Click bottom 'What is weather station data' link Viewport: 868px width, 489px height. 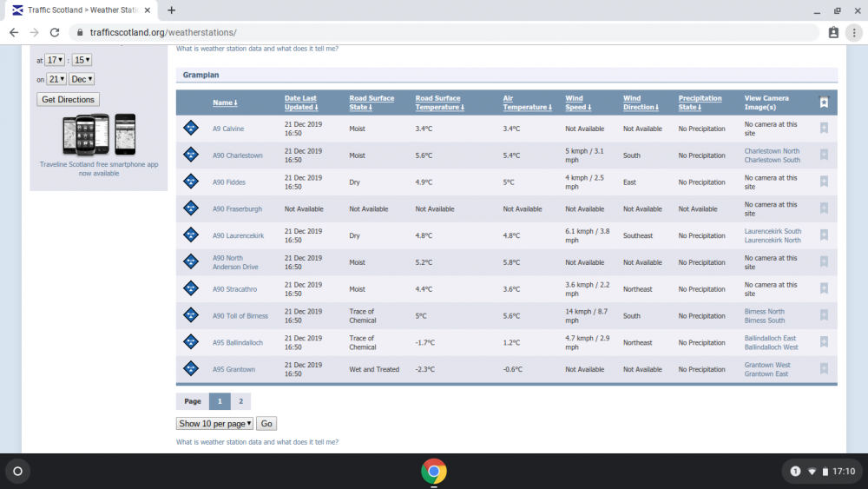257,442
